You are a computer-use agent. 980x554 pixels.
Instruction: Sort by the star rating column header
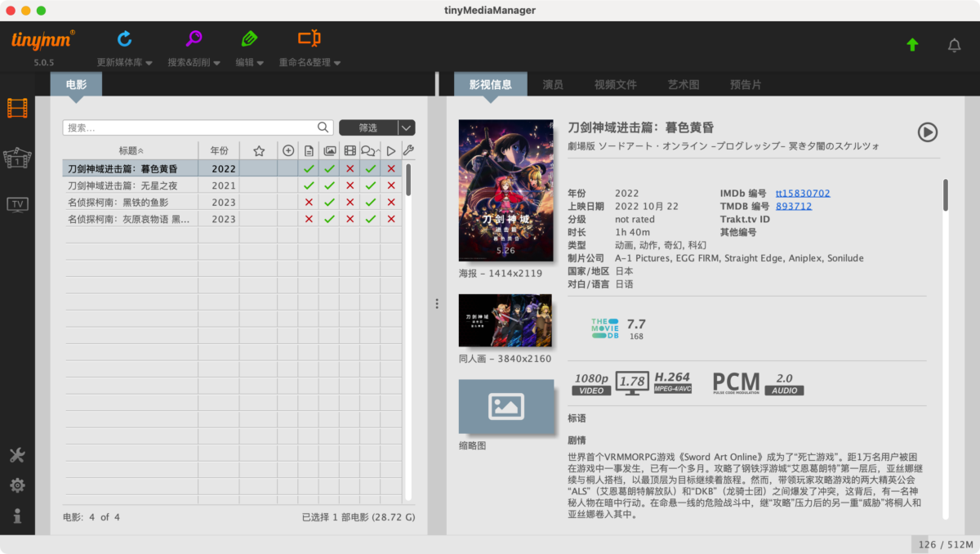click(259, 150)
